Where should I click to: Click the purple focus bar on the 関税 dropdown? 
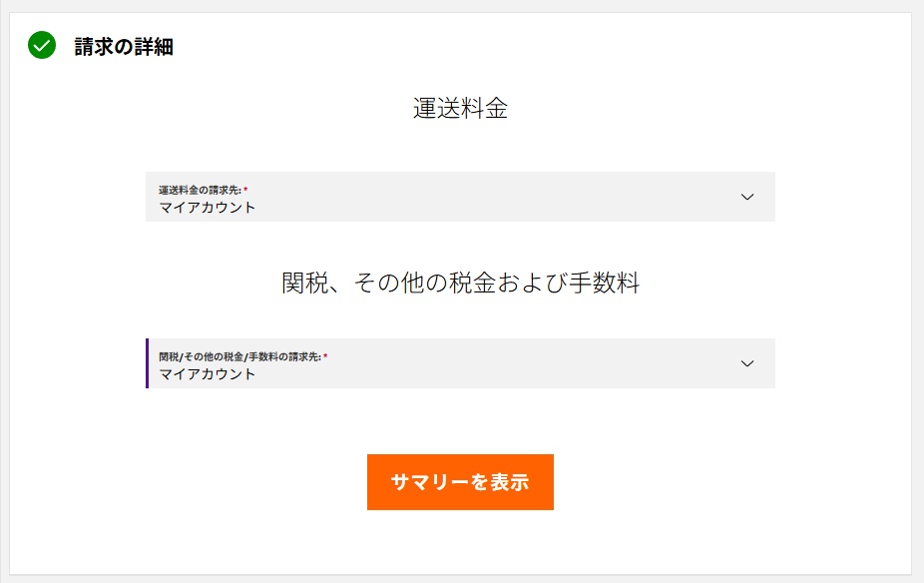click(x=147, y=363)
